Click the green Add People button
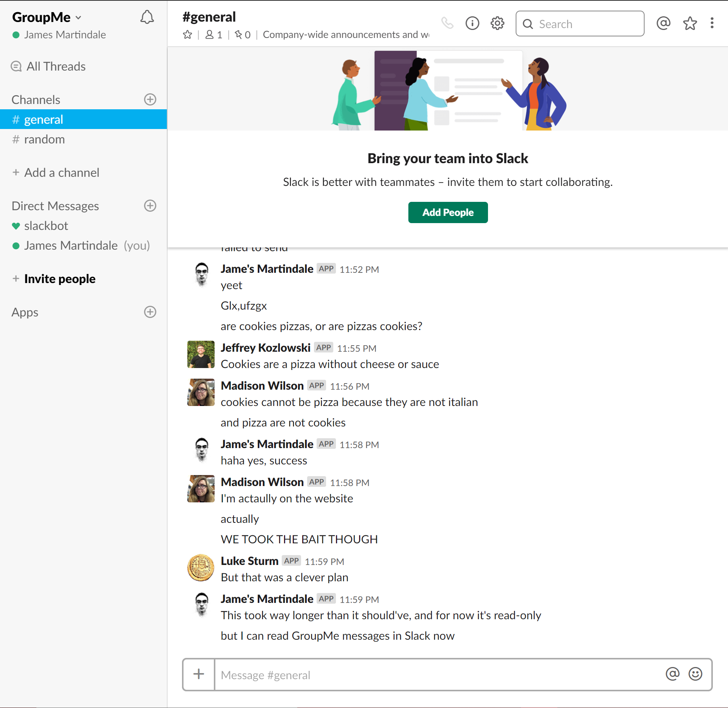The width and height of the screenshot is (728, 708). click(448, 212)
